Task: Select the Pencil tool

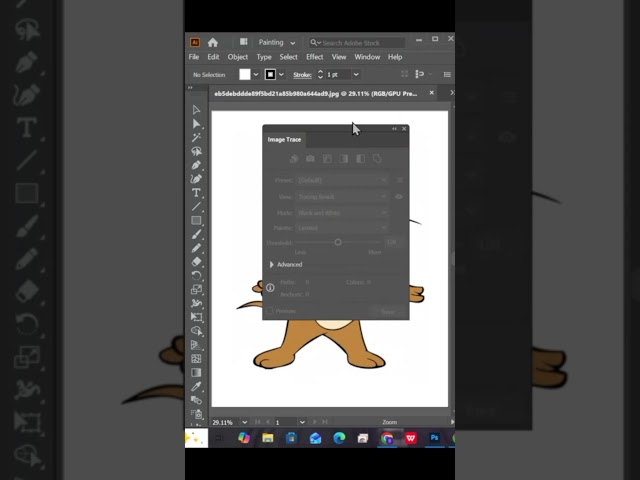Action: pyautogui.click(x=196, y=248)
